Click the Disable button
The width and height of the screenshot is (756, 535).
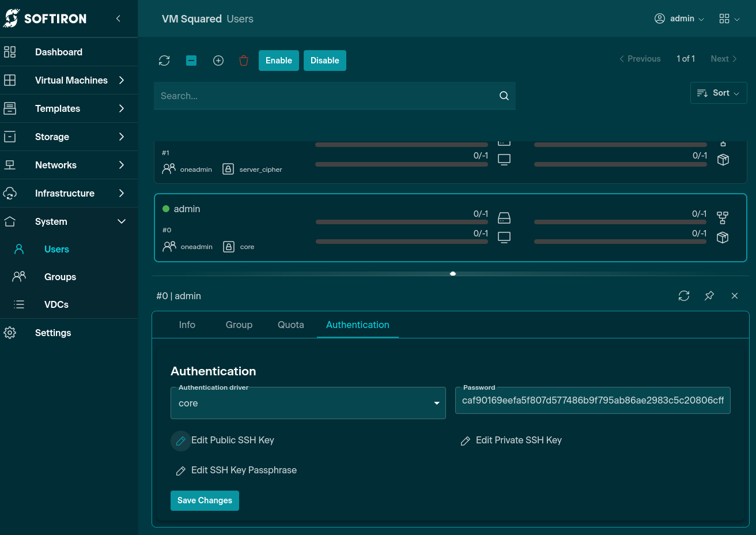pos(324,61)
